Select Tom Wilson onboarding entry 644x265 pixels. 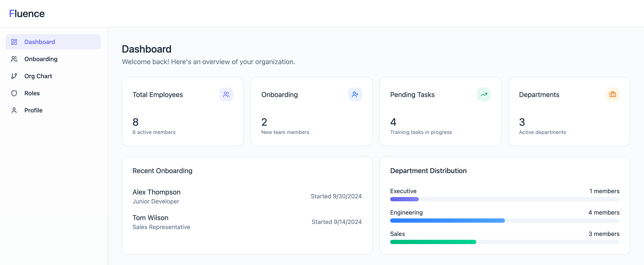[x=150, y=218]
